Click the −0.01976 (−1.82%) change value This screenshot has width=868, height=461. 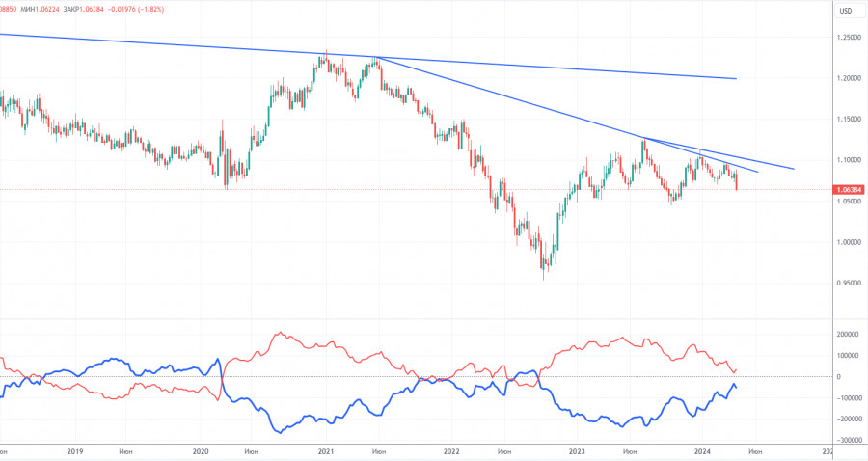click(x=136, y=10)
